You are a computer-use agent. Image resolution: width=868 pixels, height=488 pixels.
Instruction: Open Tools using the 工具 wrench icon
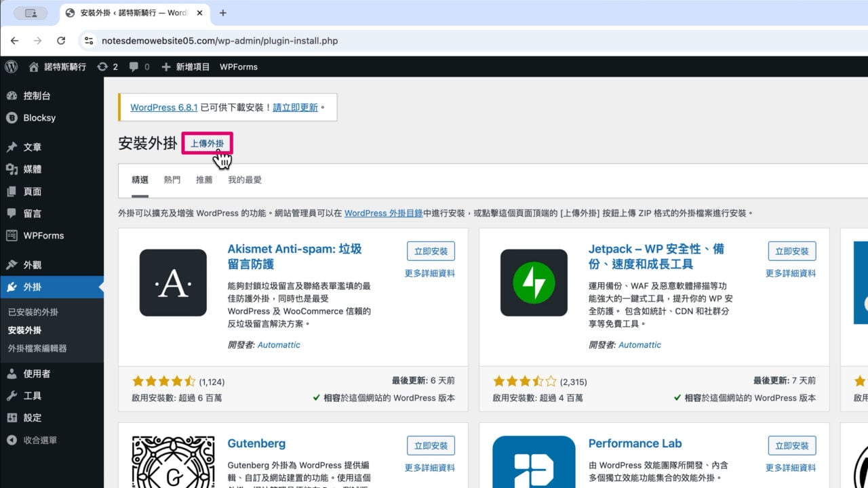point(12,395)
